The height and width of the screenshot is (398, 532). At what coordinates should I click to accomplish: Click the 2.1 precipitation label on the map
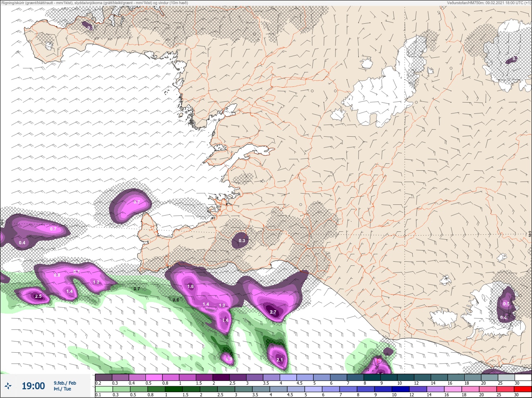pyautogui.click(x=280, y=360)
